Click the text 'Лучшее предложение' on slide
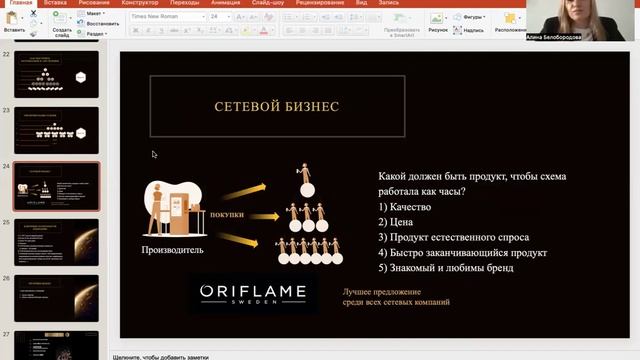 pyautogui.click(x=382, y=292)
